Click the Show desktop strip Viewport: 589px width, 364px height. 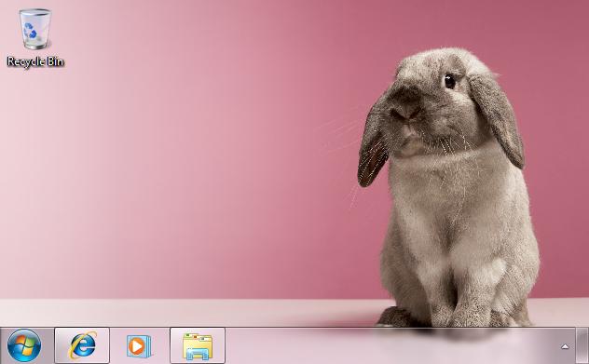[582, 345]
